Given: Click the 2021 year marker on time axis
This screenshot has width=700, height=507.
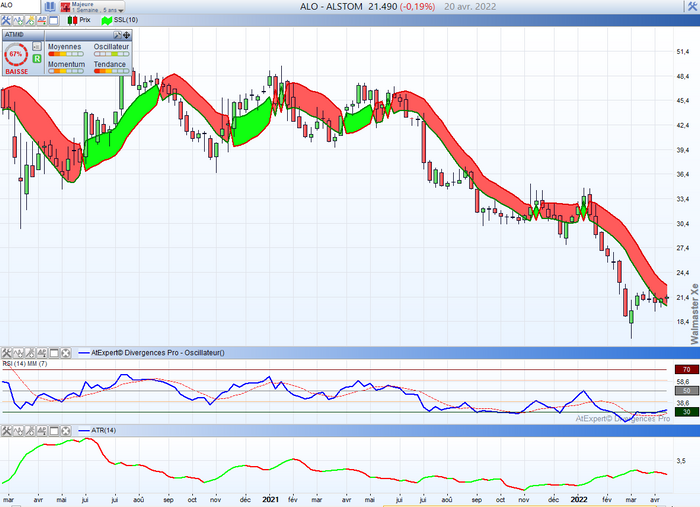Looking at the screenshot, I should coord(271,499).
